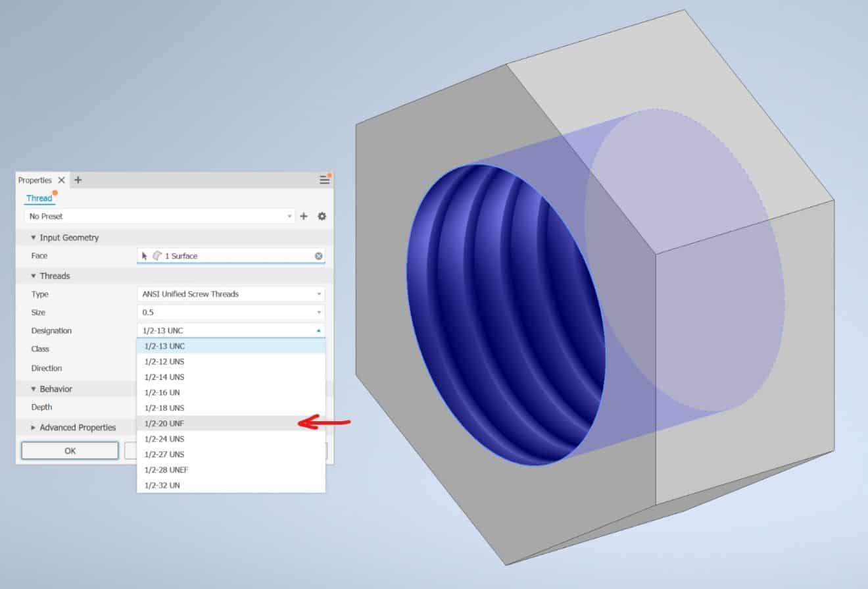
Task: Choose 1/2-20 UNF designation
Action: [x=231, y=423]
